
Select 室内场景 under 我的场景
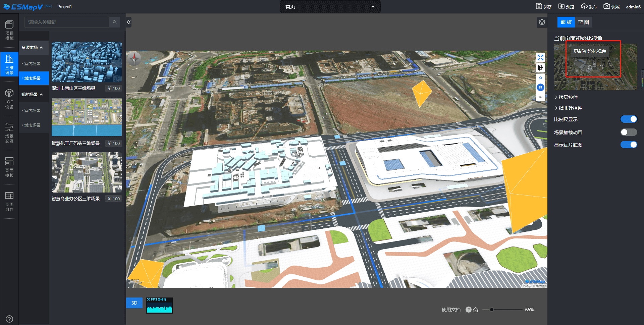tap(32, 111)
